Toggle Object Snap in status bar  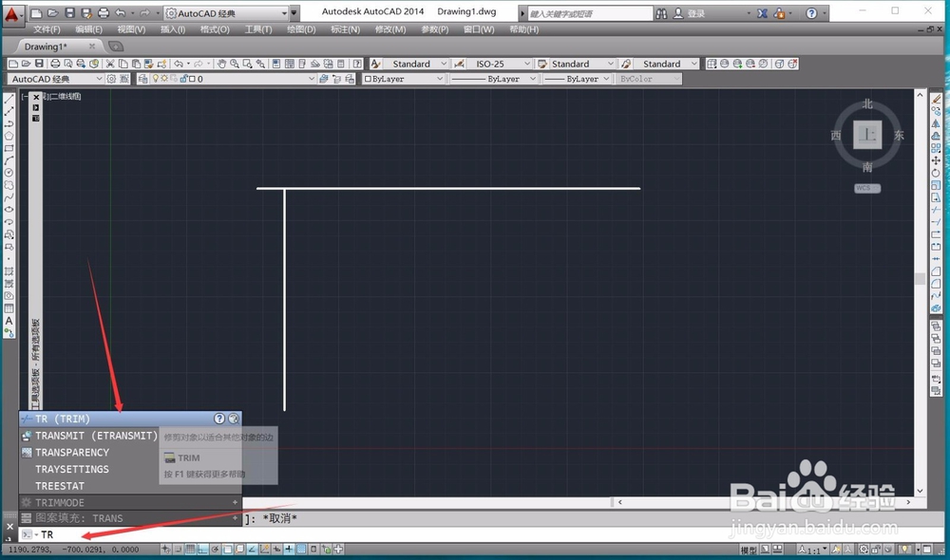point(227,550)
